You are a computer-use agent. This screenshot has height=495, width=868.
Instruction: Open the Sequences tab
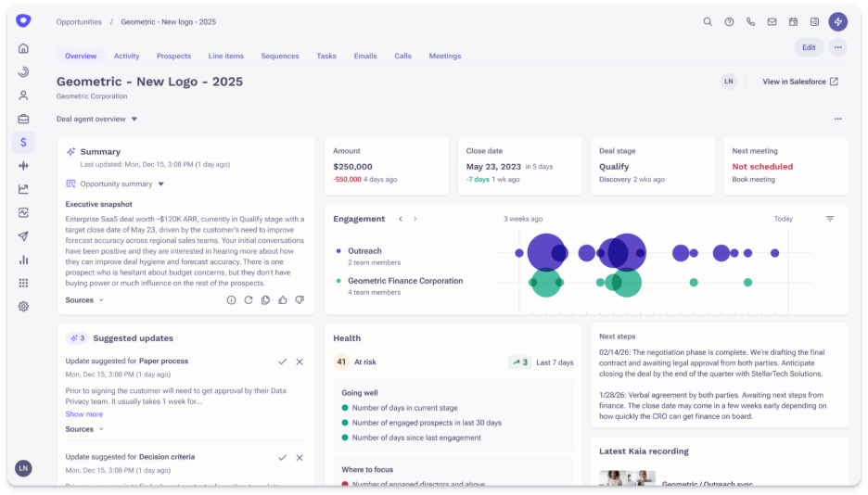[x=280, y=56]
